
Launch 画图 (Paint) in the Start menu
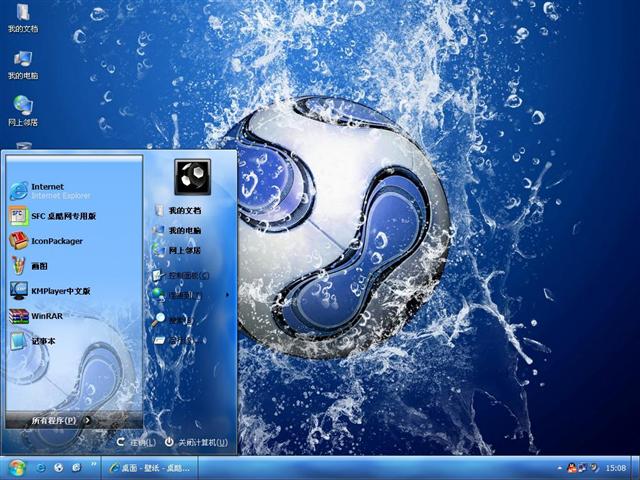[39, 266]
